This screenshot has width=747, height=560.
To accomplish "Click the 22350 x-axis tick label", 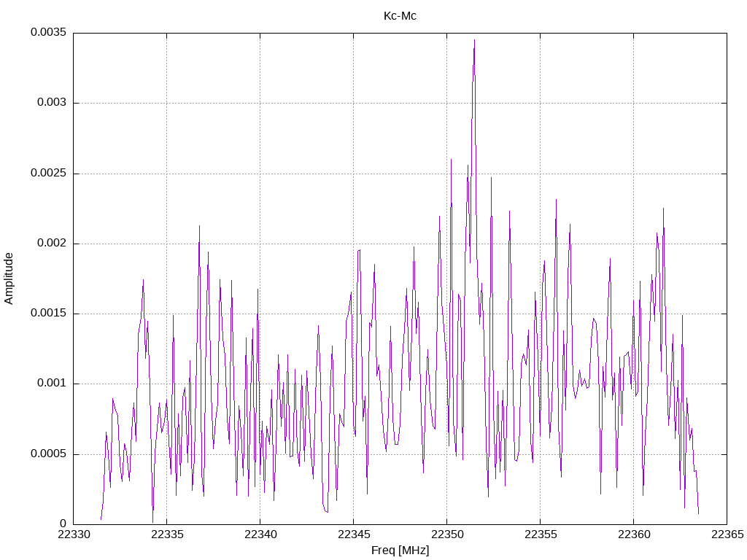I will (446, 534).
